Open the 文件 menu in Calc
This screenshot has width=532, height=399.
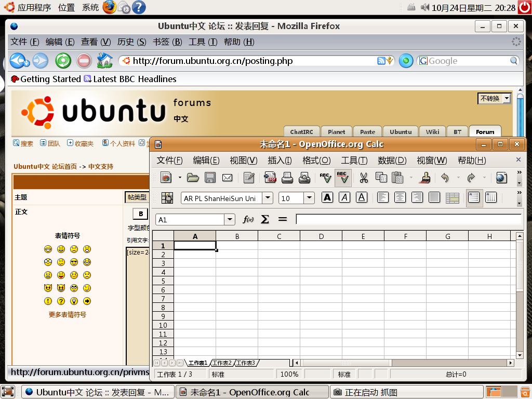coord(170,160)
